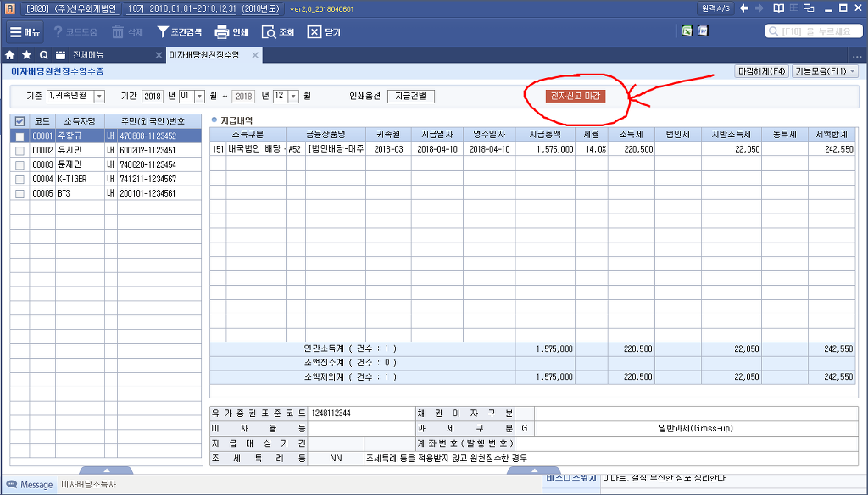Click the F10 search input field
This screenshot has height=495, width=868.
click(x=813, y=31)
